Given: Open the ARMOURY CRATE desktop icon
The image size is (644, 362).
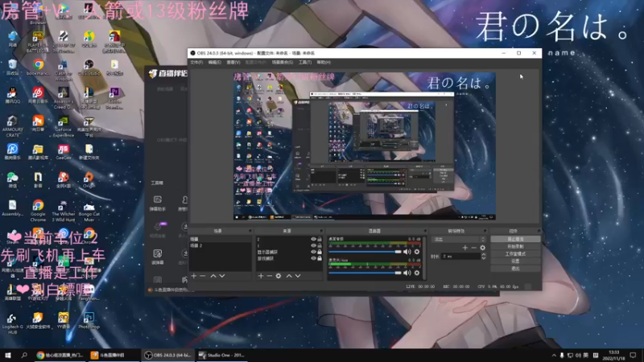Looking at the screenshot, I should click(x=12, y=126).
